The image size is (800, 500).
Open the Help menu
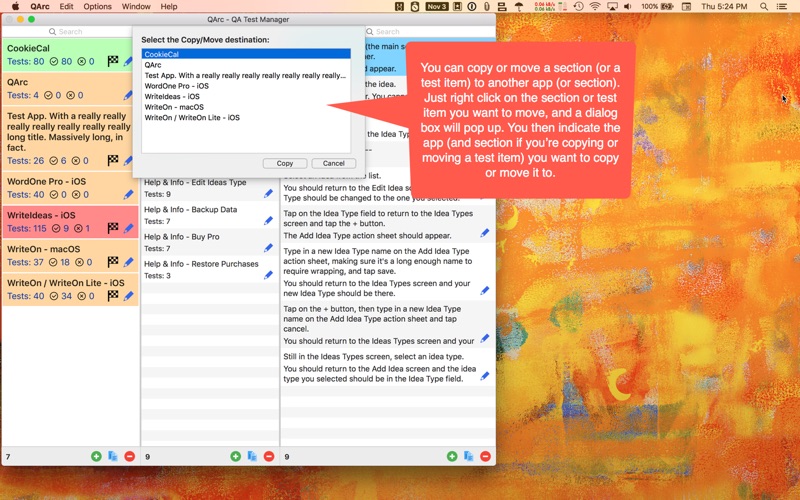(169, 7)
